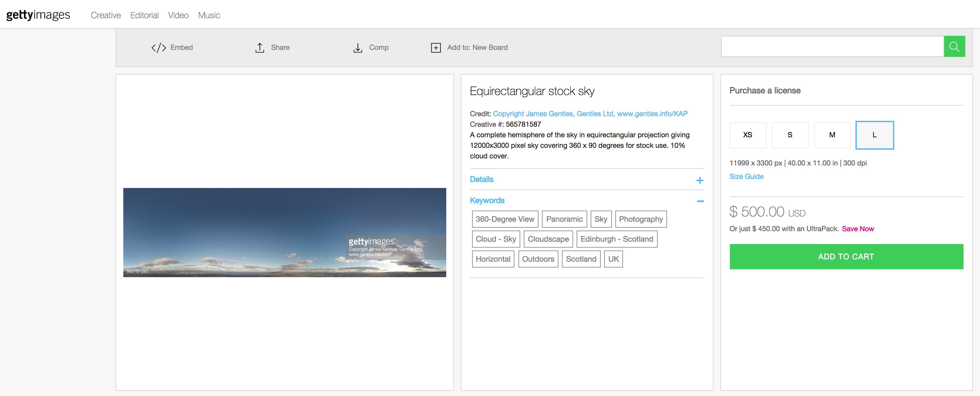Select the XS size option

pyautogui.click(x=747, y=135)
